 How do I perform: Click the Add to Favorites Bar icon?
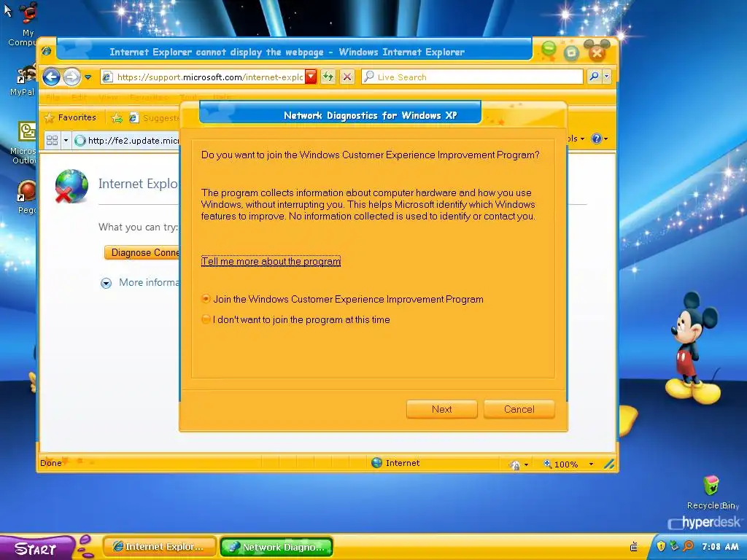[x=117, y=117]
